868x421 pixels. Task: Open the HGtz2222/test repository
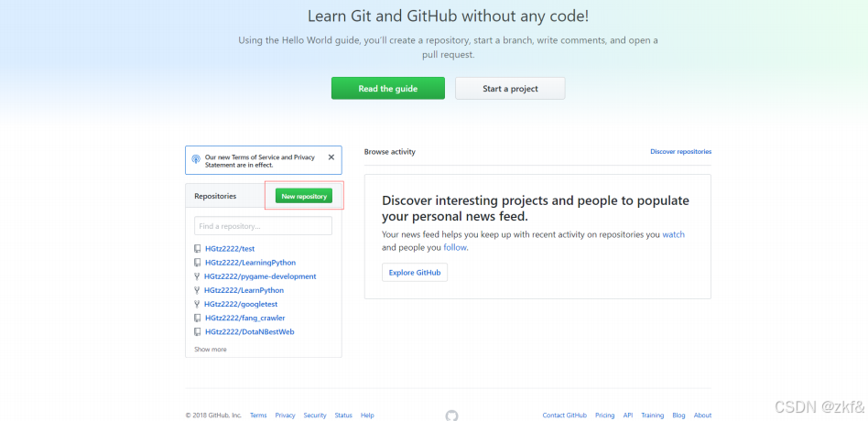[230, 249]
